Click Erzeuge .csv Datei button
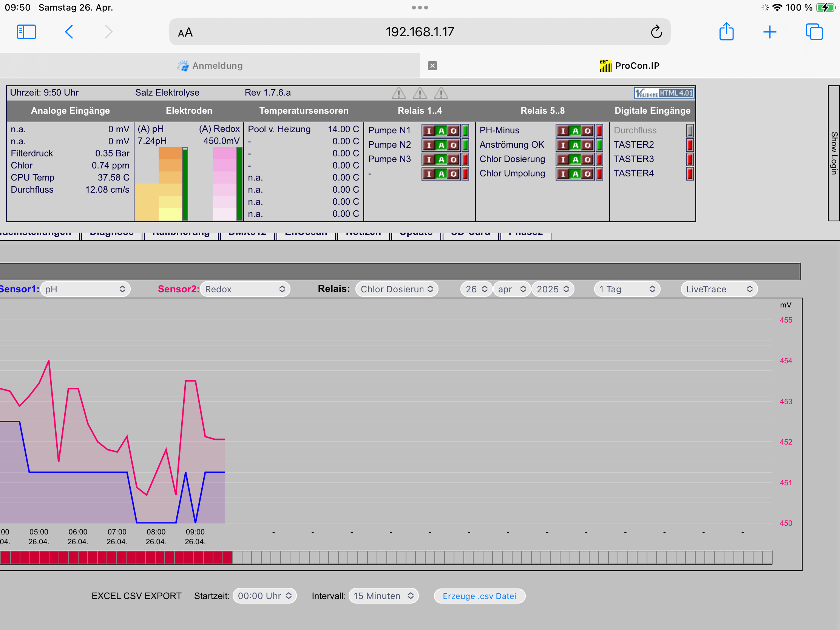Screen dimensions: 840x630 [x=479, y=596]
